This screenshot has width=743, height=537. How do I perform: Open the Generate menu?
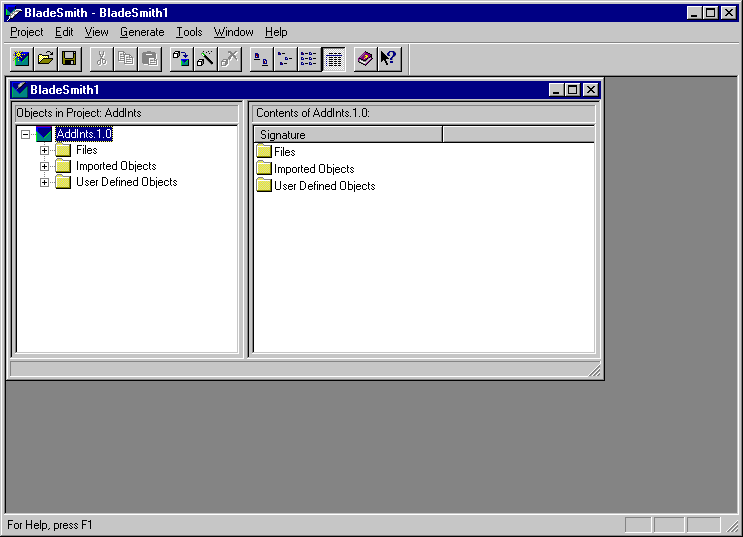(x=142, y=32)
